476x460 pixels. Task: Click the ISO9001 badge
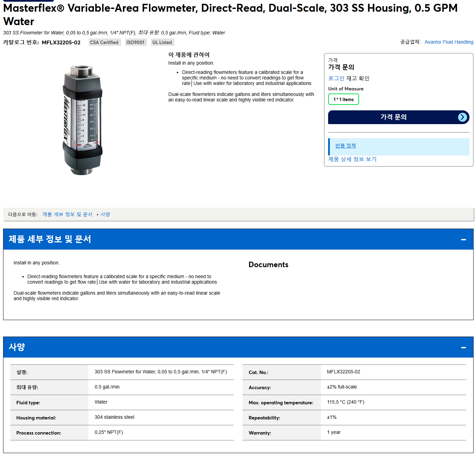136,42
